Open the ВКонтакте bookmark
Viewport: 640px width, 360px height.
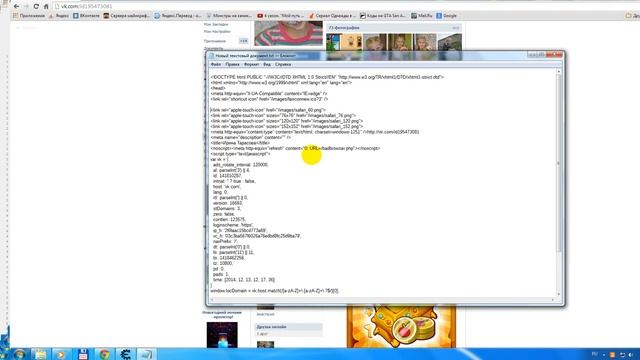pyautogui.click(x=86, y=16)
